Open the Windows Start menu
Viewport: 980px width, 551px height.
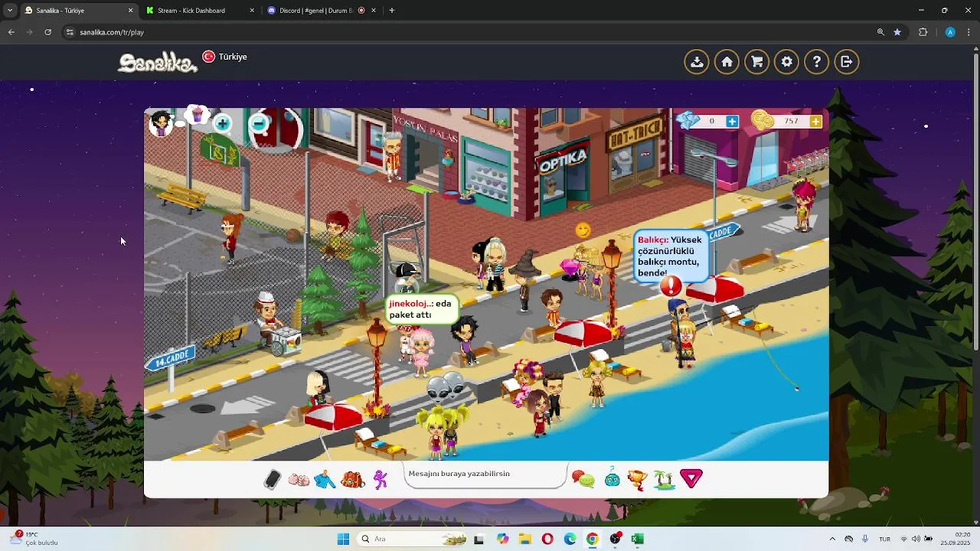point(343,539)
